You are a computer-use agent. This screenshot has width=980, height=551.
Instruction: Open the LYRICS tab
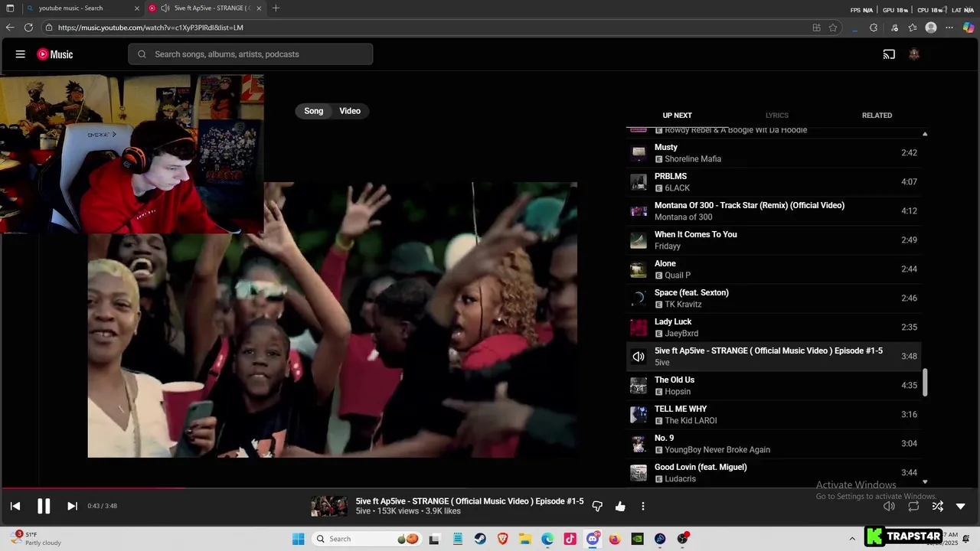point(777,116)
